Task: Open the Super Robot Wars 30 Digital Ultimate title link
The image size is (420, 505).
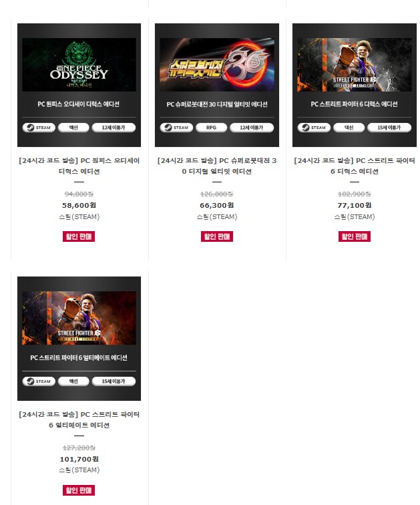Action: [217, 166]
